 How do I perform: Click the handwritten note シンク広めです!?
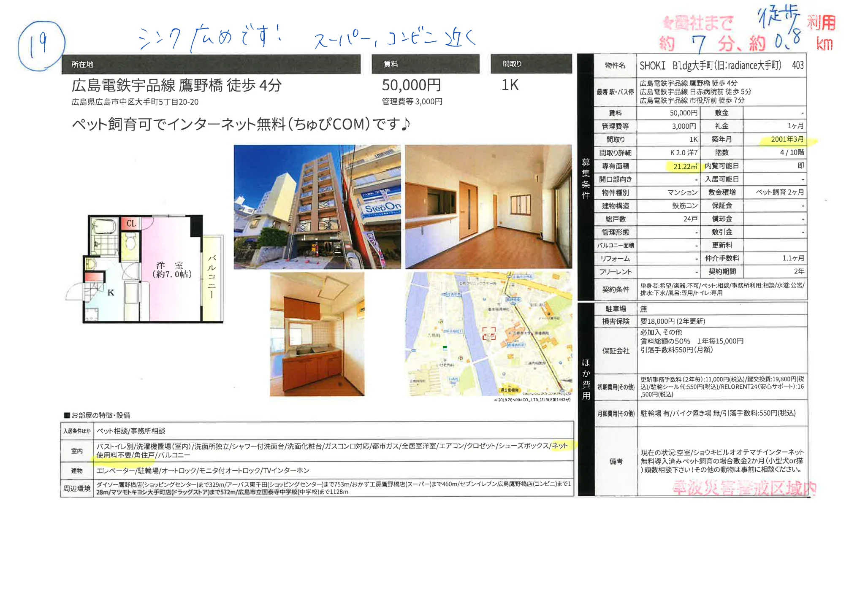(x=210, y=38)
